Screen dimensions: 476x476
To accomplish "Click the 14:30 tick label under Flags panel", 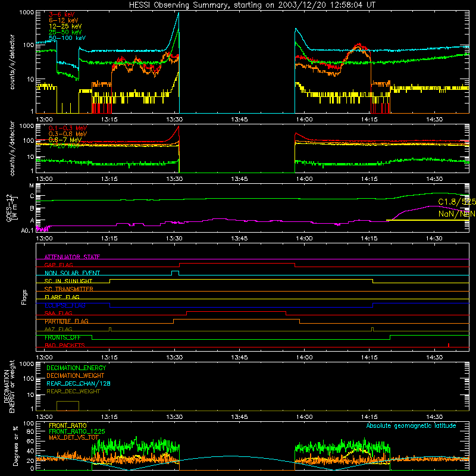I will (x=434, y=358).
